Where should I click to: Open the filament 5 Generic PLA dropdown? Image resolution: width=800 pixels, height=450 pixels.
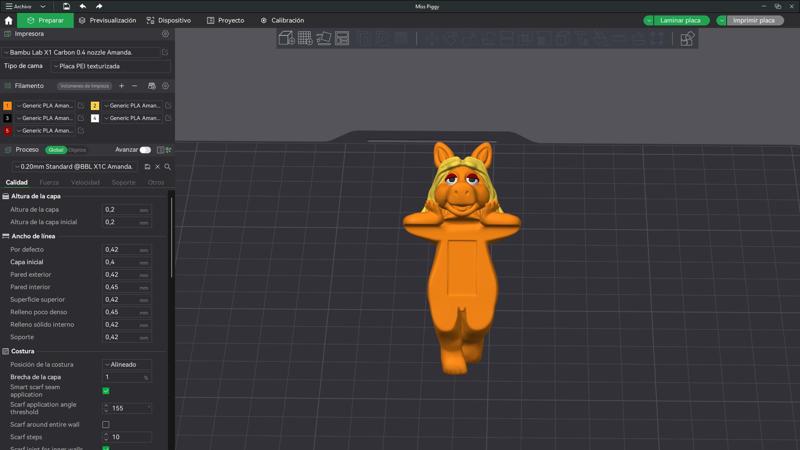tap(45, 131)
